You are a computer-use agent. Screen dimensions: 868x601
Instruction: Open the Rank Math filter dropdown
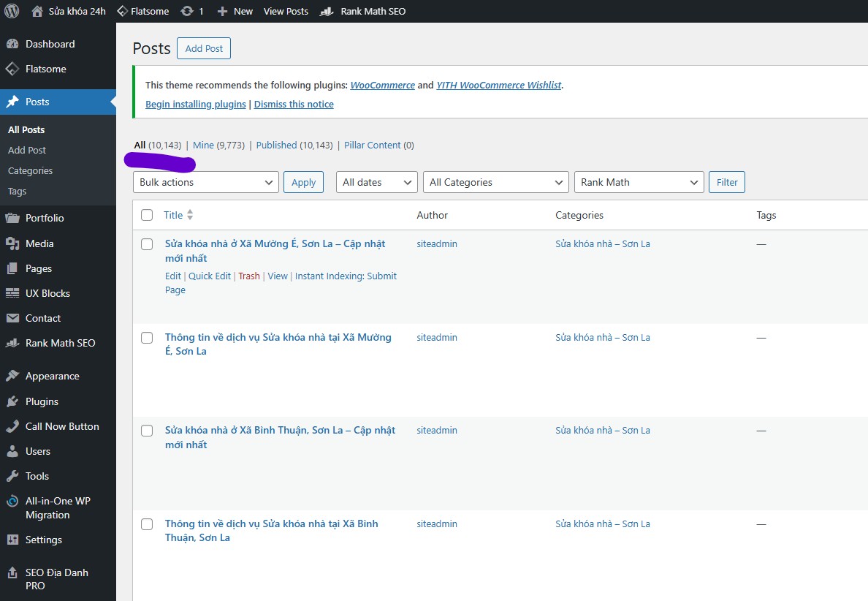[x=639, y=182]
